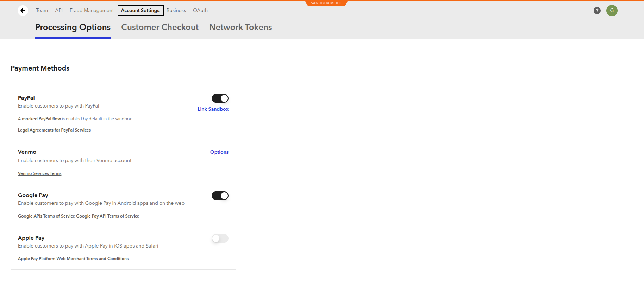This screenshot has height=281, width=644.
Task: Open the mocked PayPal flow link
Action: point(41,119)
